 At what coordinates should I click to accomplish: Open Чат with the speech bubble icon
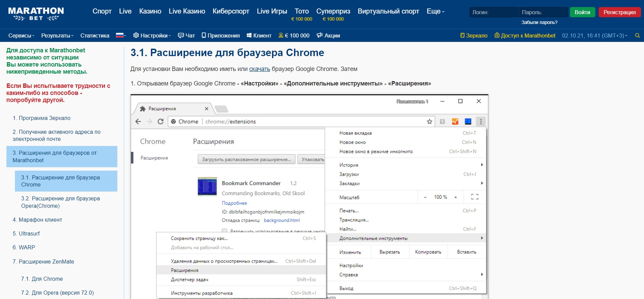pyautogui.click(x=186, y=35)
